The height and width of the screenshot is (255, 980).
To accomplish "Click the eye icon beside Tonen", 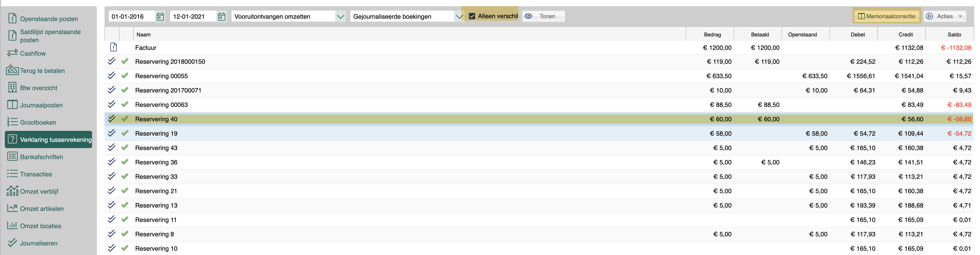I will click(528, 16).
